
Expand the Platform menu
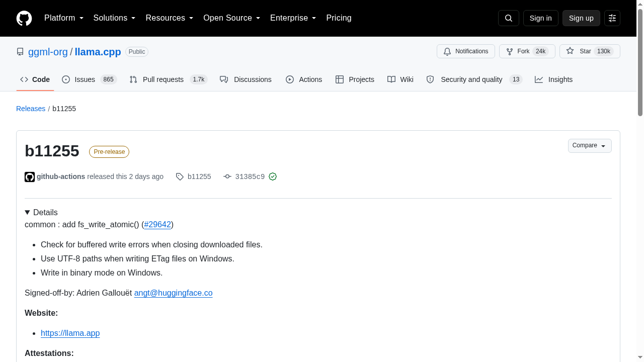(64, 18)
